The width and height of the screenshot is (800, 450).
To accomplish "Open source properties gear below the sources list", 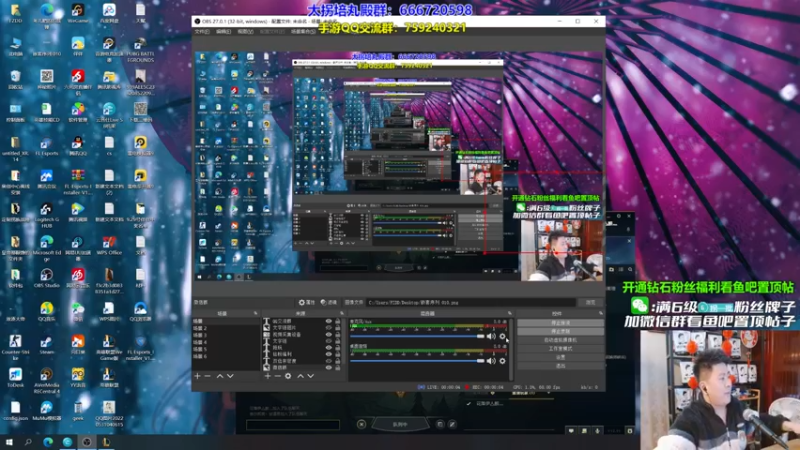I will 288,376.
